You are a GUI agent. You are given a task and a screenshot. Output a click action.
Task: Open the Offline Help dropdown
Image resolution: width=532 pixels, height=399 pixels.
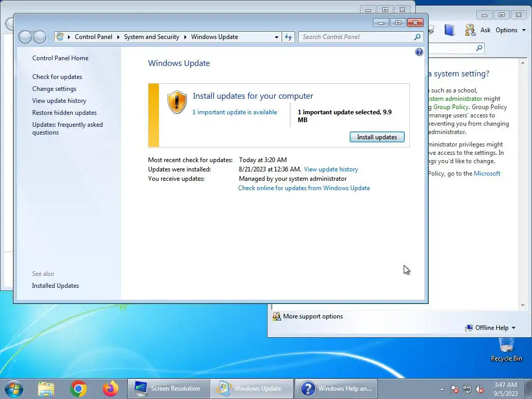tap(490, 328)
